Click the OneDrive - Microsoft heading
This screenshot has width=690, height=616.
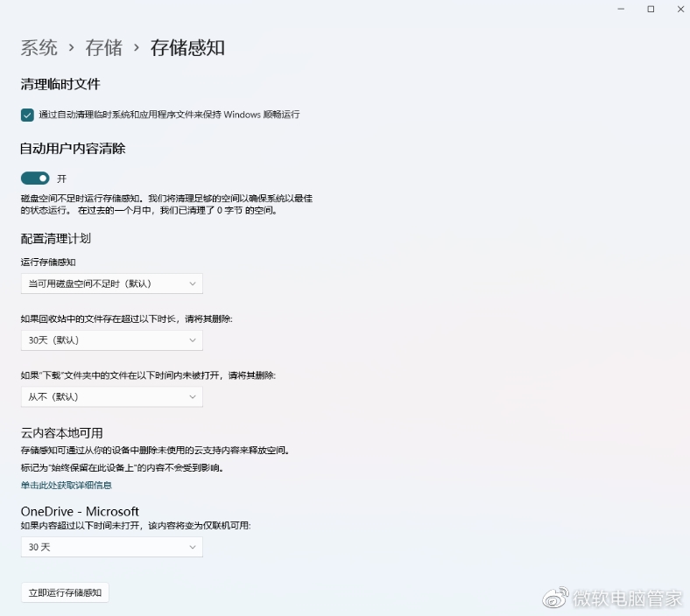(x=80, y=511)
